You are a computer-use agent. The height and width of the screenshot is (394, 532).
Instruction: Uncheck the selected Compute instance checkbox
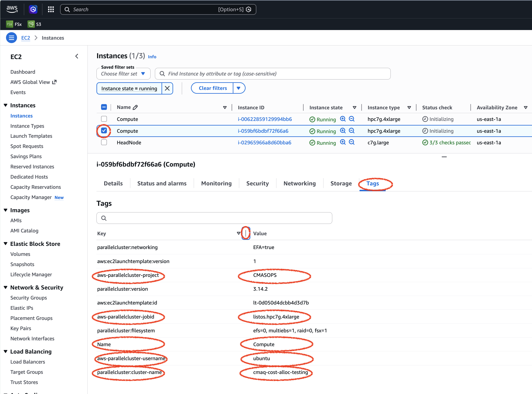(x=104, y=131)
